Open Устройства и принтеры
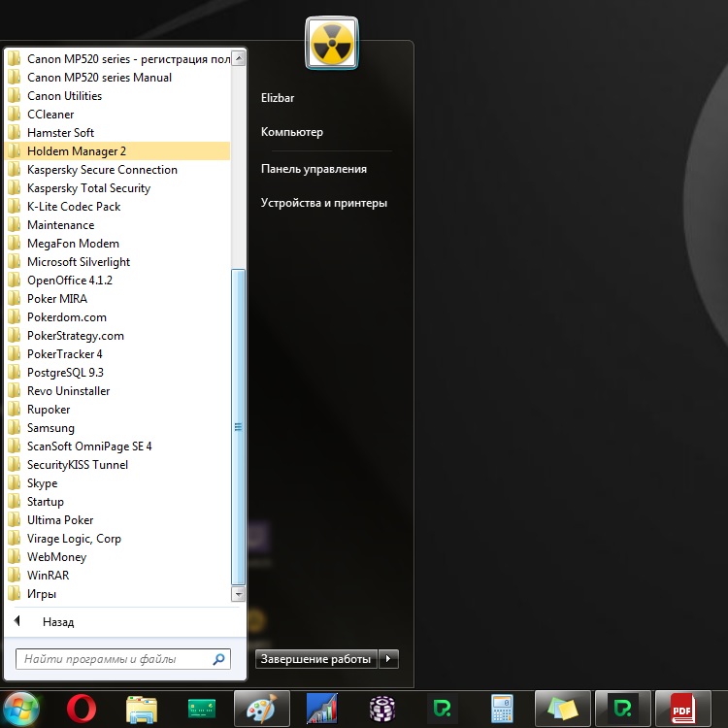 (x=324, y=203)
